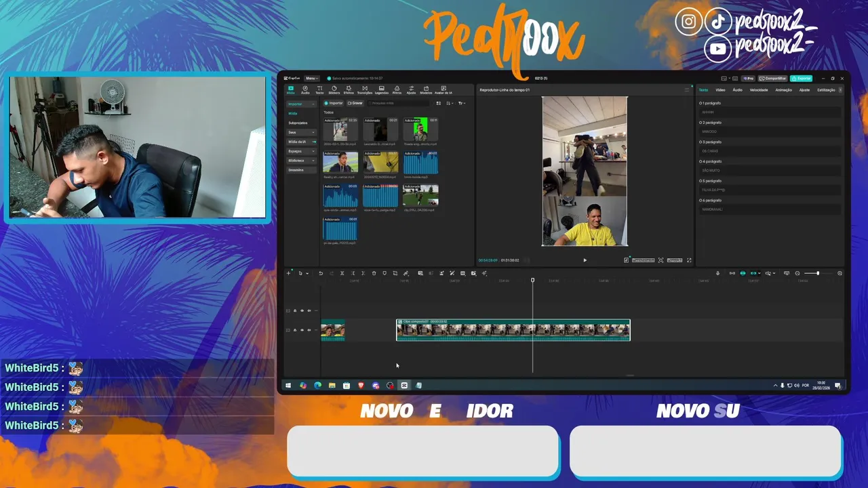
Task: Open the Texto tool in top toolbar
Action: pyautogui.click(x=319, y=89)
